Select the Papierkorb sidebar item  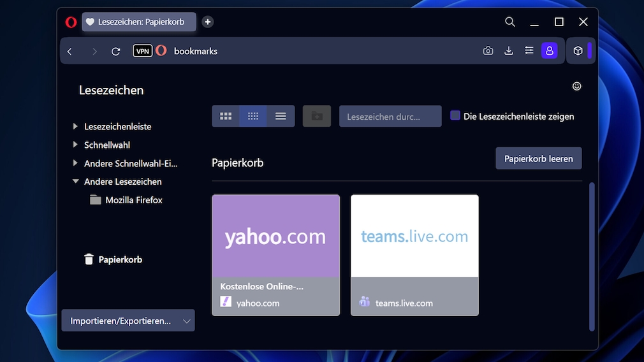120,259
